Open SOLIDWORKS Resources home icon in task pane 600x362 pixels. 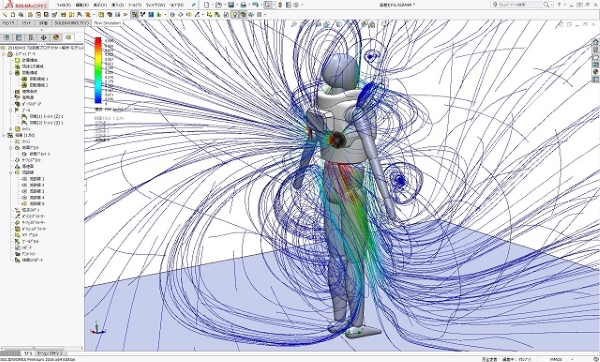(595, 42)
